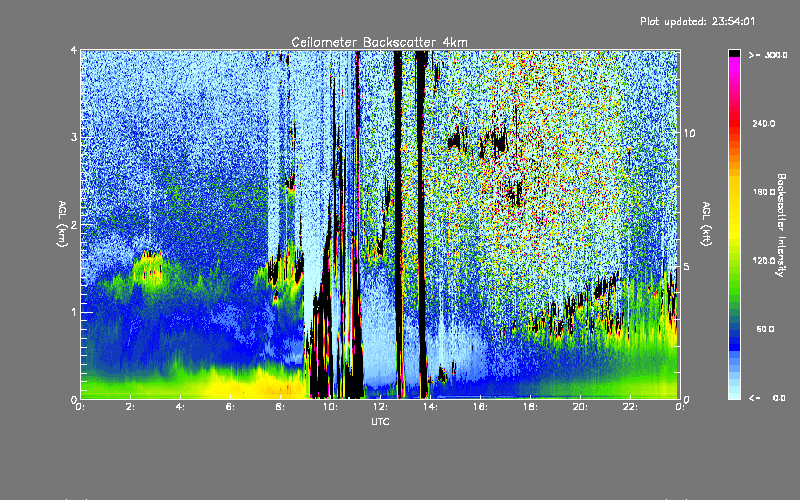Click the "10" tick on the kft axis
800x500 pixels.
point(689,133)
